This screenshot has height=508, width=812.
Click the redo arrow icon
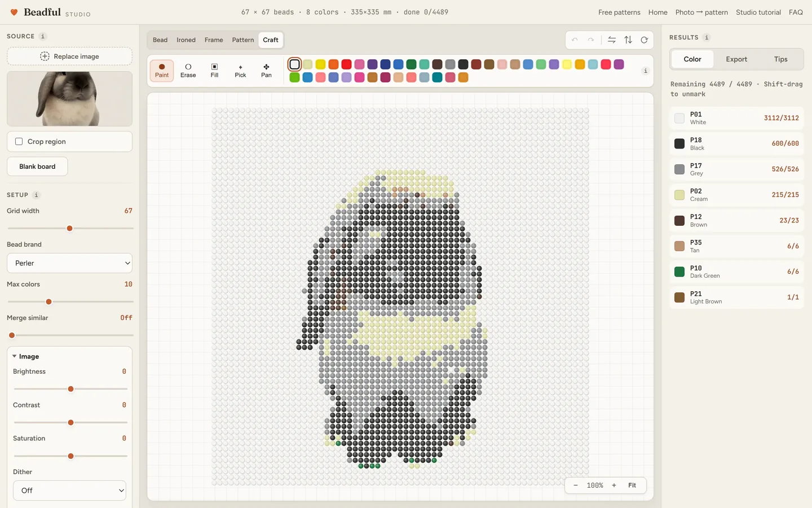(x=590, y=40)
